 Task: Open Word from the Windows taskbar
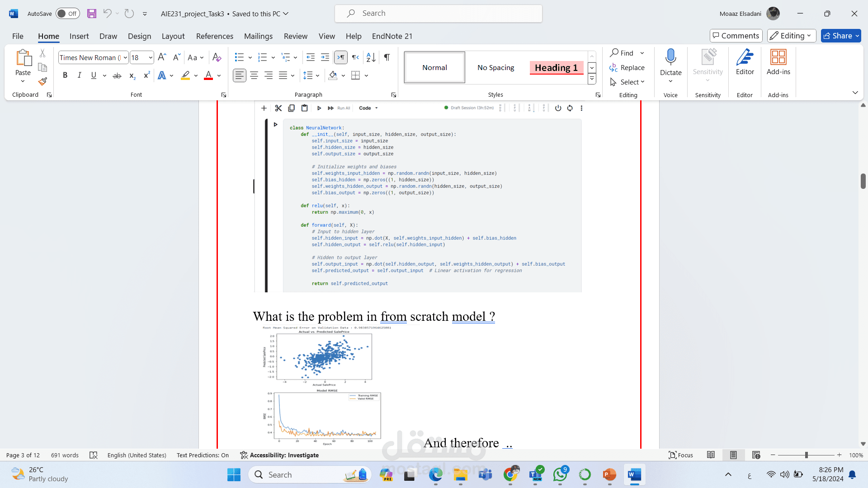[634, 474]
